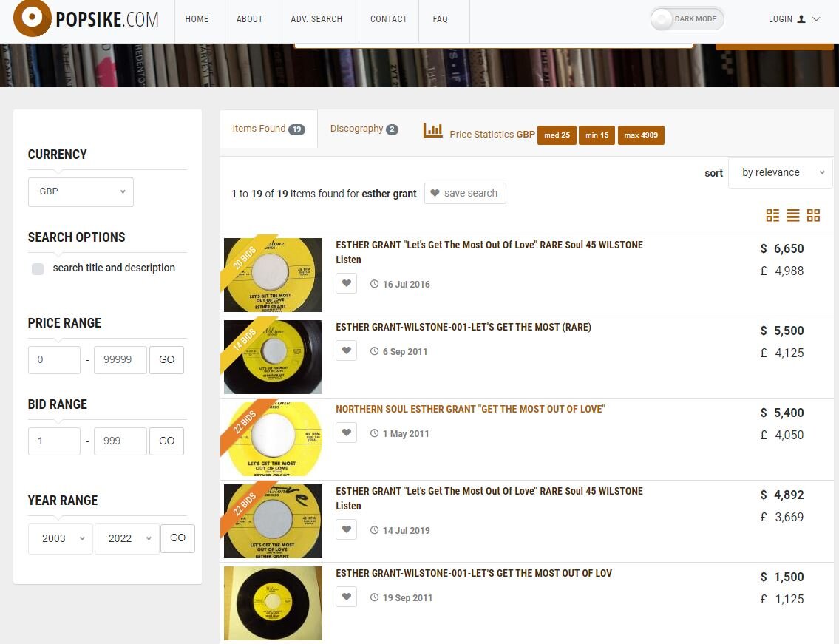Click the £ 3,669 price
839x644 pixels.
[782, 517]
